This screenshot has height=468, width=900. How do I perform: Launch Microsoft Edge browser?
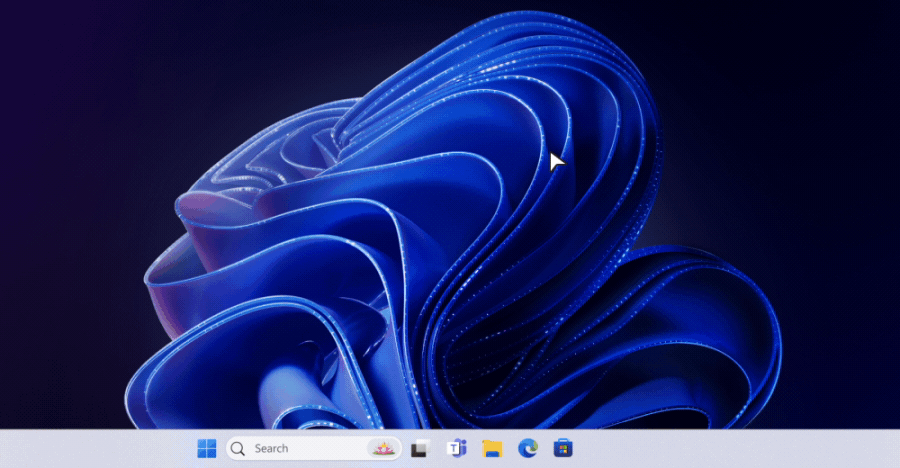tap(528, 448)
